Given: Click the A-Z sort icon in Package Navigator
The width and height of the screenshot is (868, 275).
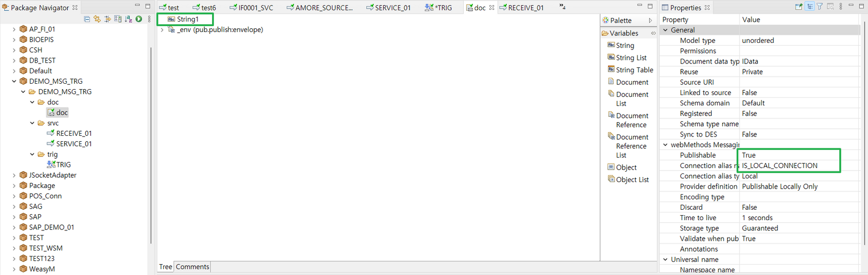Looking at the screenshot, I should pyautogui.click(x=128, y=19).
